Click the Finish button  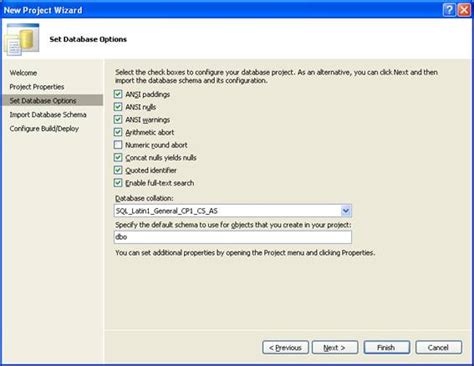tap(387, 348)
